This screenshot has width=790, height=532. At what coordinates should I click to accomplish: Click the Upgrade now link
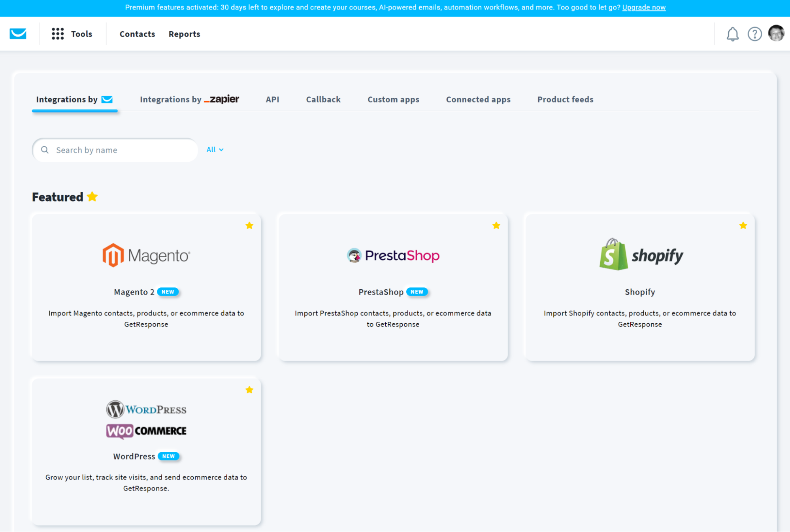click(644, 8)
